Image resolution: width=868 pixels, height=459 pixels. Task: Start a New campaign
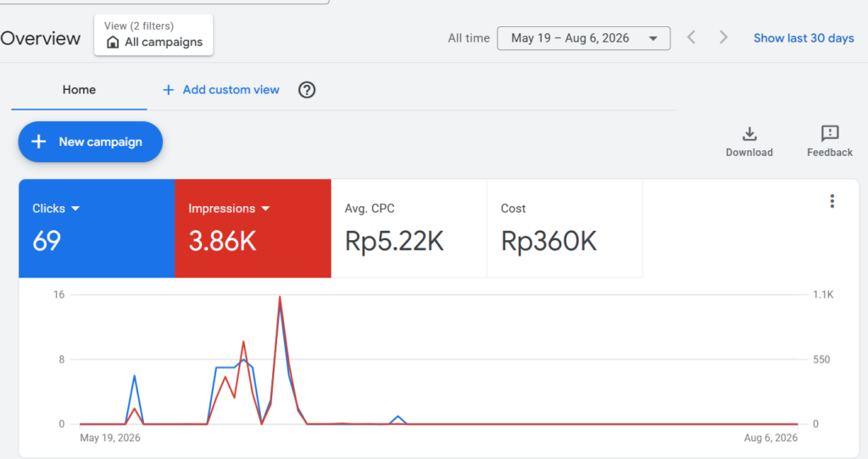90,142
